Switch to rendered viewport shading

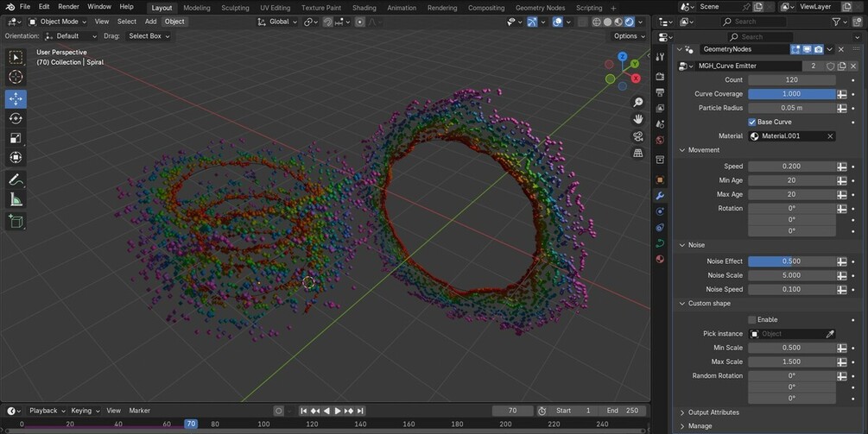click(630, 22)
